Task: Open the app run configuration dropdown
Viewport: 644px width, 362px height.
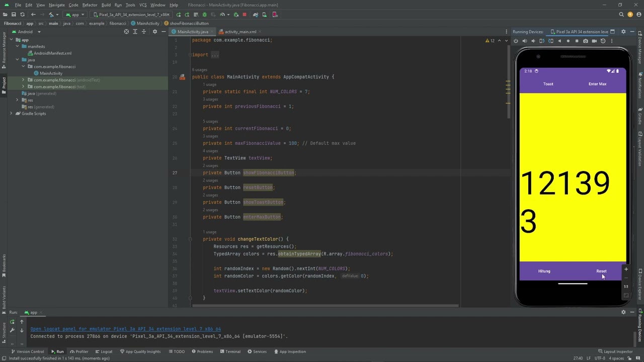Action: click(x=74, y=15)
